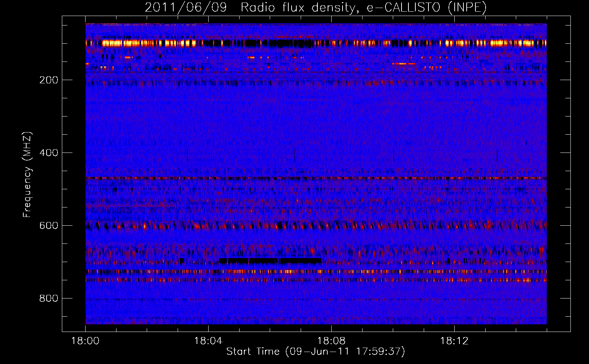
Task: Click the "Start Time (09-Jun-11 17:59:37)" label
Action: [x=316, y=352]
